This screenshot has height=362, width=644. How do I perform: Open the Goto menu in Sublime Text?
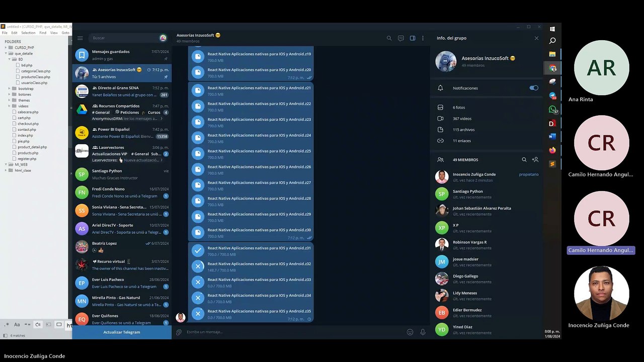[x=65, y=33]
